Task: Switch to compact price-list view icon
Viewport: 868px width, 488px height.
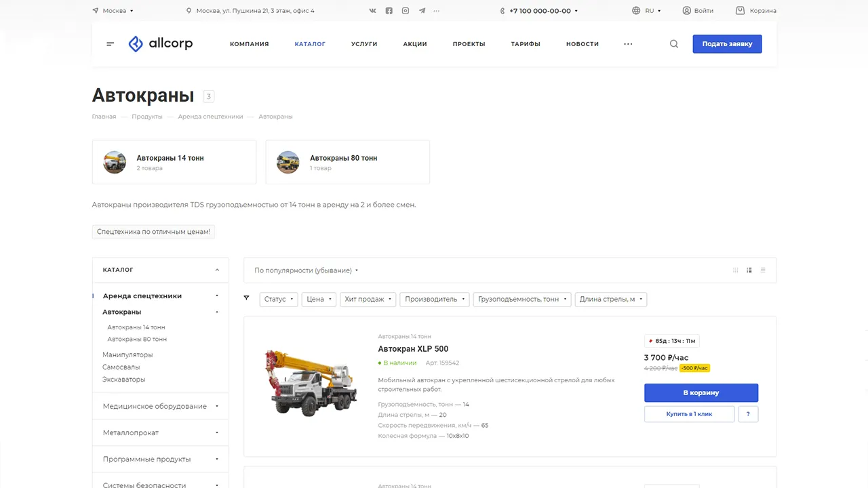Action: click(763, 270)
